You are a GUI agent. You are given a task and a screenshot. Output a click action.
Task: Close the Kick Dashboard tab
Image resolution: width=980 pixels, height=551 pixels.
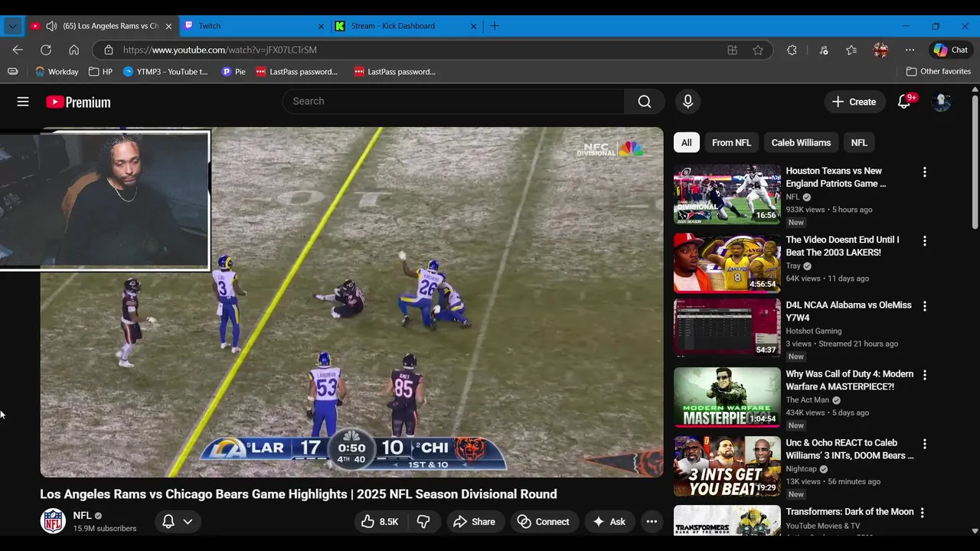point(473,26)
